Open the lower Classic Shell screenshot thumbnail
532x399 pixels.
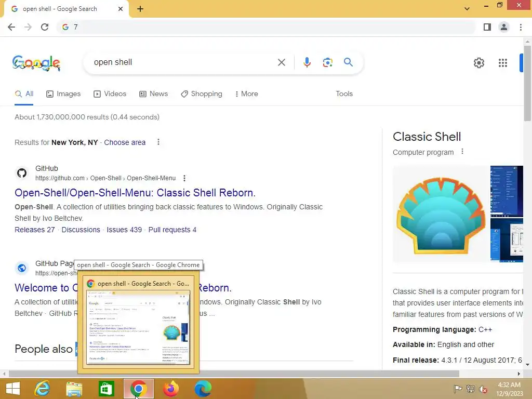pyautogui.click(x=507, y=240)
